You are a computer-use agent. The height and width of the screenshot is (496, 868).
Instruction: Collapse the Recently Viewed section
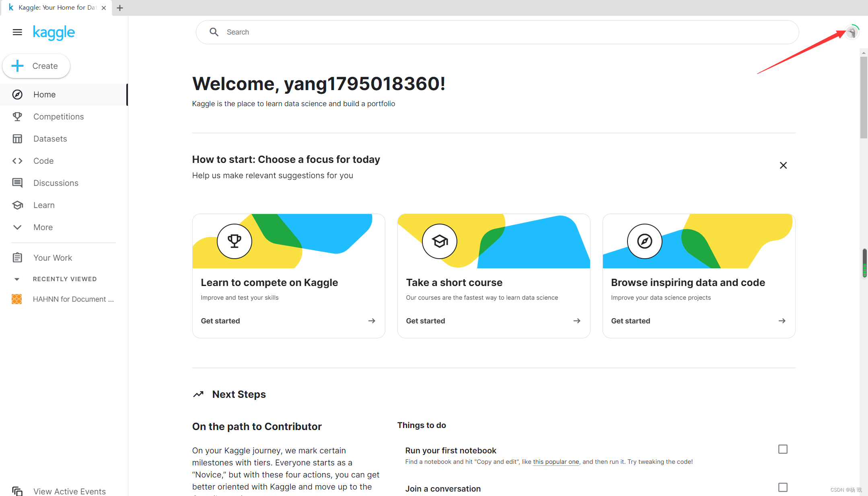pos(17,279)
